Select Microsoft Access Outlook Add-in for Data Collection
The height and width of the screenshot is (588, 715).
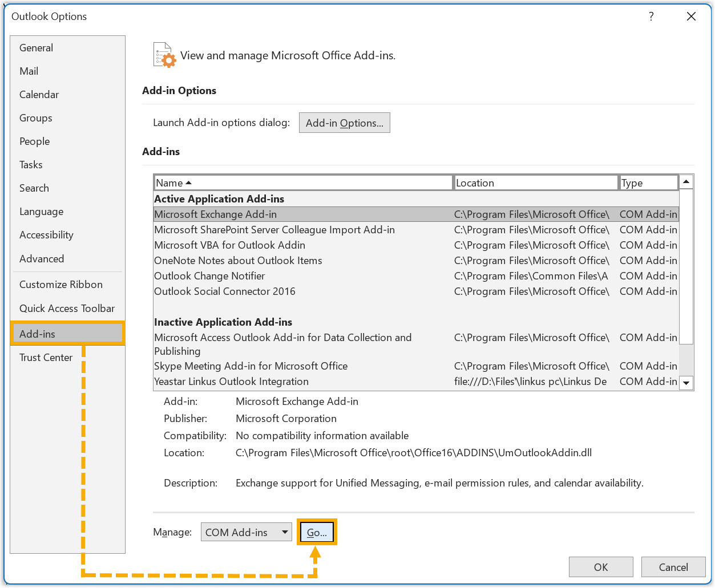(x=416, y=344)
